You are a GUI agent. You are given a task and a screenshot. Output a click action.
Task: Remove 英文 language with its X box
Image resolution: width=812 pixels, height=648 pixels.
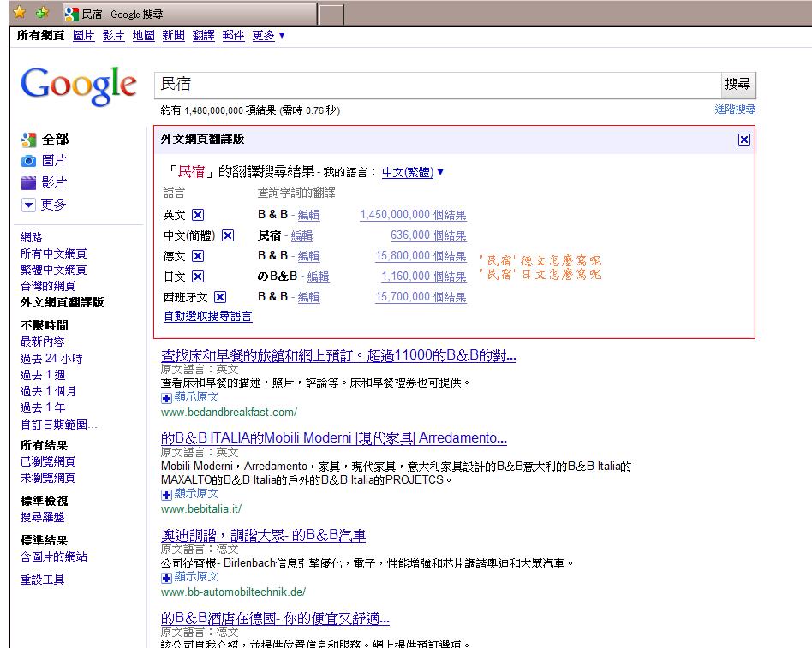[198, 215]
